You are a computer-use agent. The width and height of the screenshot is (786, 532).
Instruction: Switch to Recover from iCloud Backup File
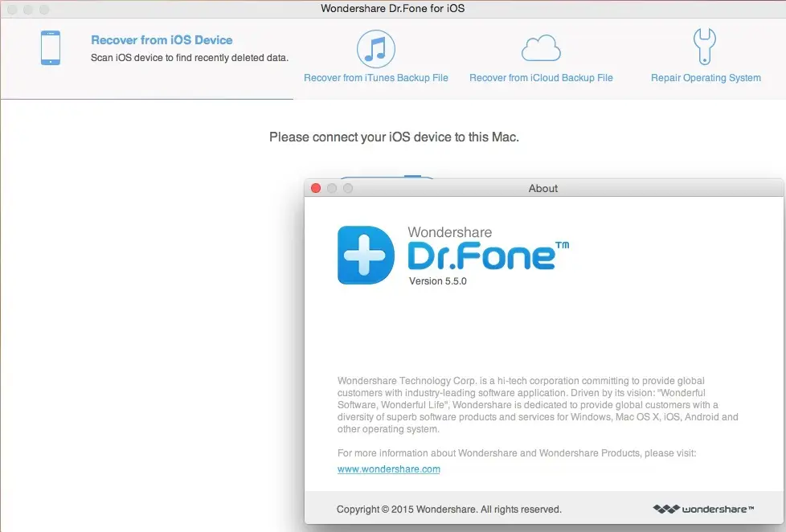coord(541,78)
